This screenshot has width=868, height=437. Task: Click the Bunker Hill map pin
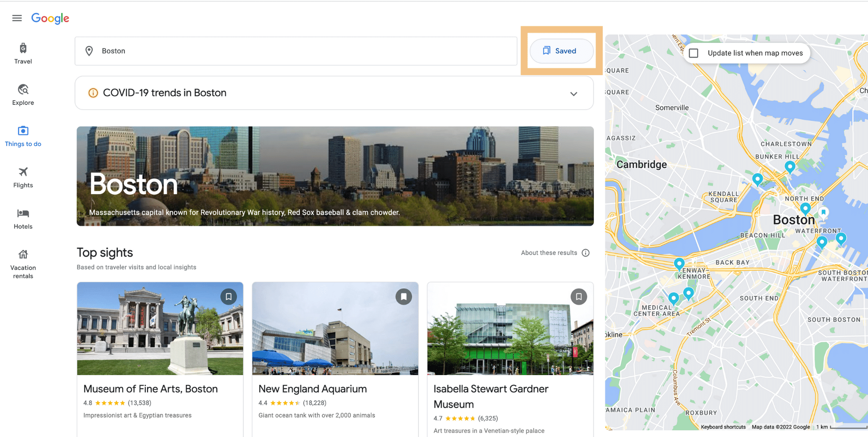pos(790,166)
